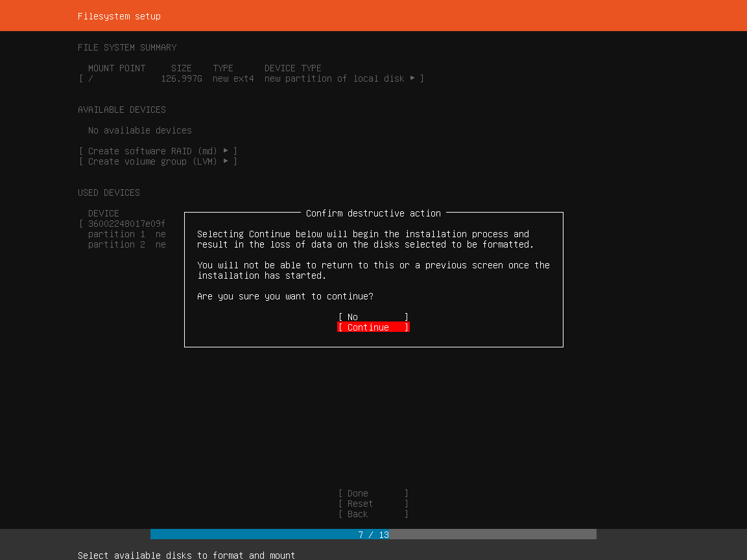Viewport: 747px width, 560px height.
Task: Click the FILE SYSTEM SUMMARY heading
Action: point(127,47)
